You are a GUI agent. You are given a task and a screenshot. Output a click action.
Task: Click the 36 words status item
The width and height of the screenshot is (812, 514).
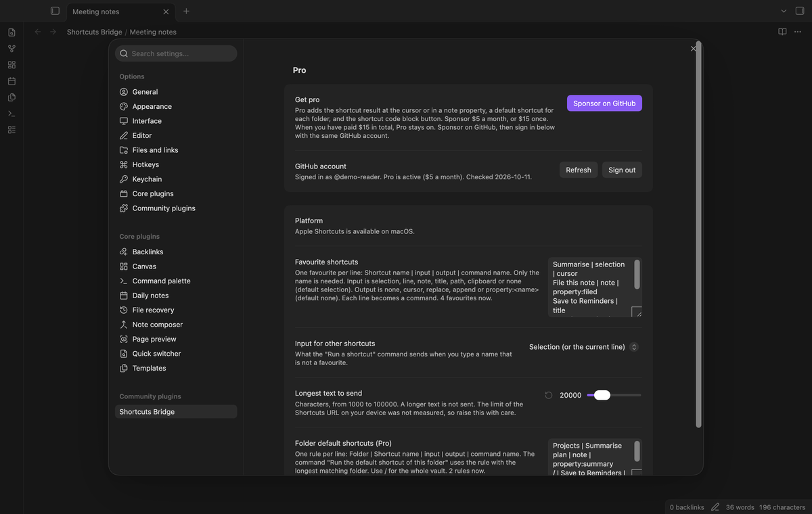tap(740, 507)
